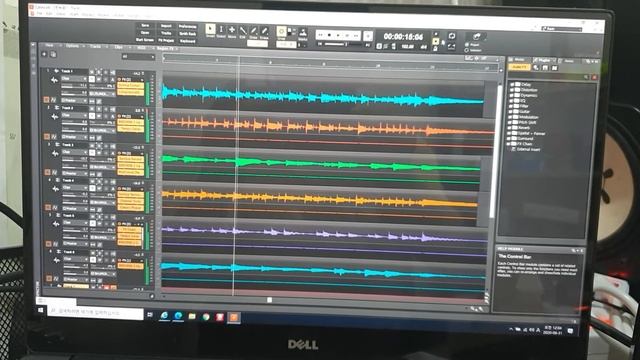Open Track 1 output Master dropdown
Image resolution: width=640 pixels, height=360 pixels.
(74, 100)
